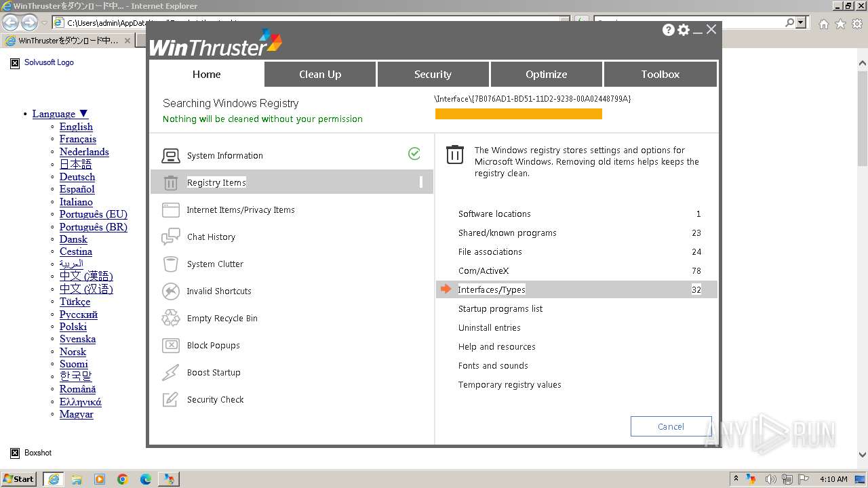Go forward in Internet Explorer
Screen dimensions: 868x488
29,23
